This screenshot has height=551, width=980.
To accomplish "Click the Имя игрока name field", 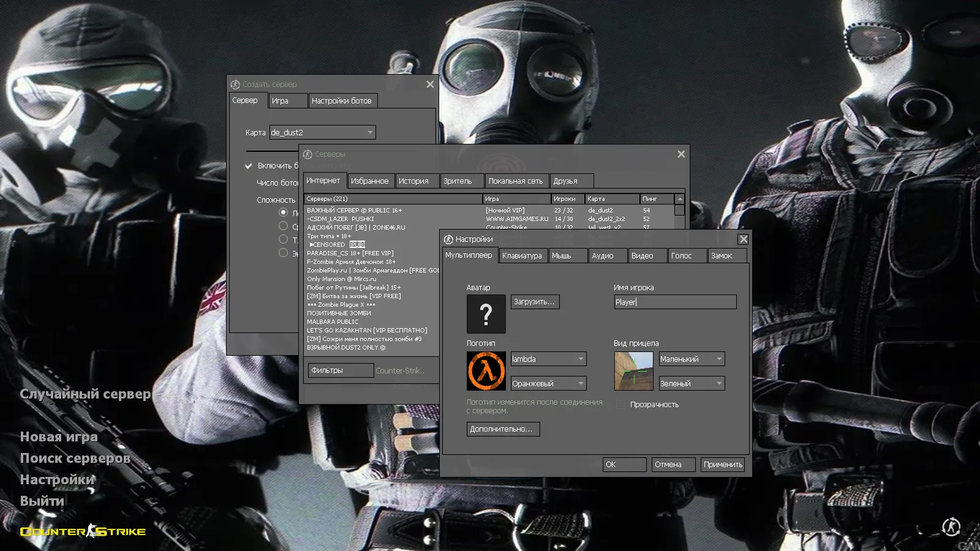I will (x=675, y=302).
